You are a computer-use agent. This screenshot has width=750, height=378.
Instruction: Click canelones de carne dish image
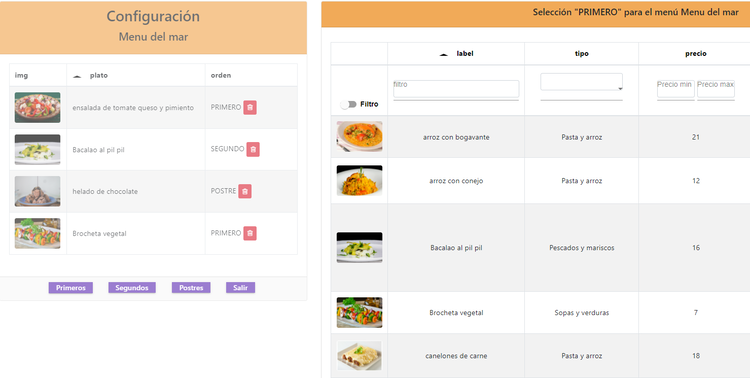(x=359, y=356)
